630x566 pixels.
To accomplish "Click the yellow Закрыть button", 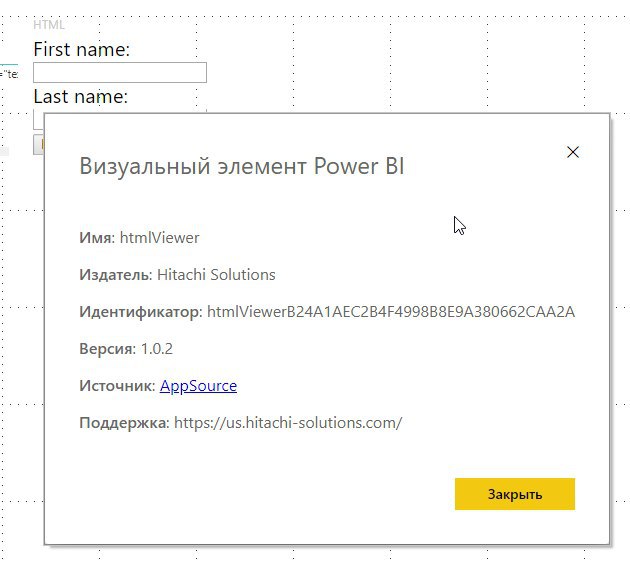I will tap(515, 494).
